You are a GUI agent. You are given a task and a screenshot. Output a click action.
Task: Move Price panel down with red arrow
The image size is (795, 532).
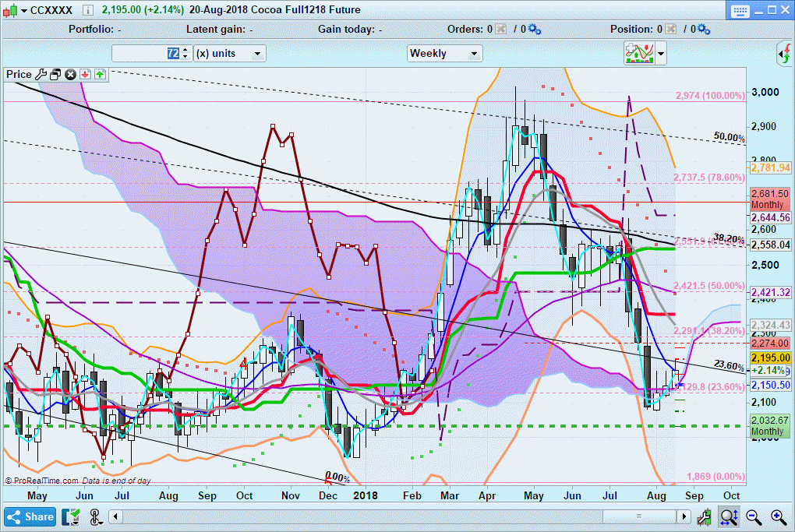pos(85,75)
